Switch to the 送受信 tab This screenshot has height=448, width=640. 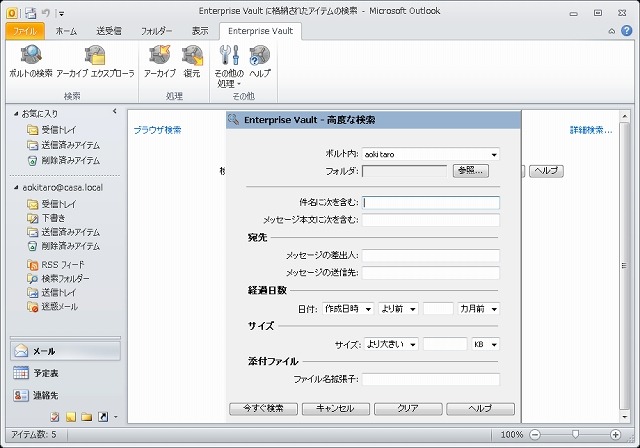tap(109, 31)
